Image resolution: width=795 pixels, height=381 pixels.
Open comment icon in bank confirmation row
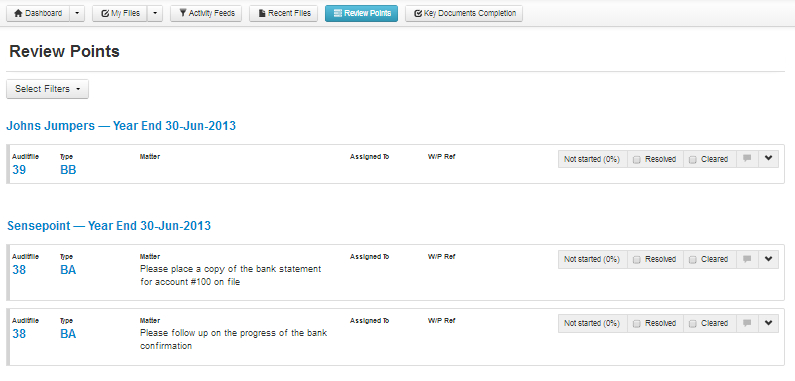(x=747, y=323)
